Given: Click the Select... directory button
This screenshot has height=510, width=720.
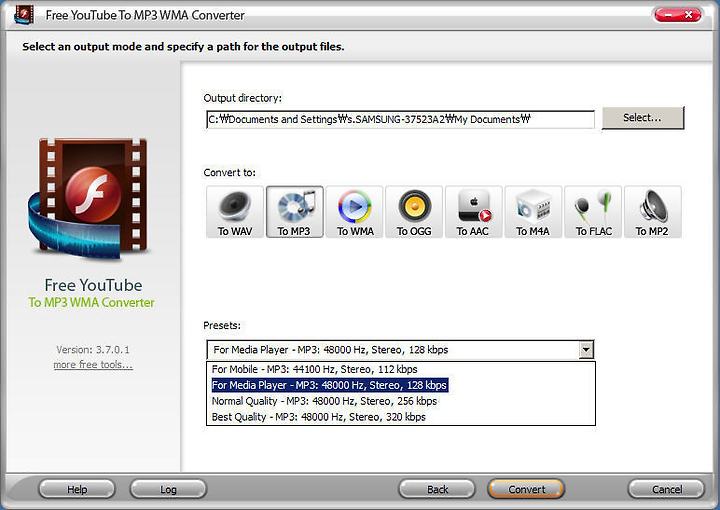Looking at the screenshot, I should 643,118.
